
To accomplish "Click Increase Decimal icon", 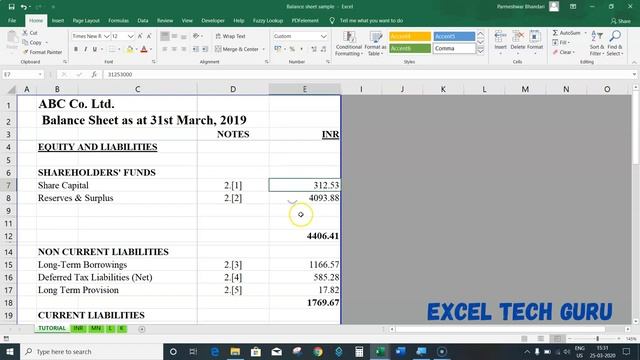I will tap(314, 49).
